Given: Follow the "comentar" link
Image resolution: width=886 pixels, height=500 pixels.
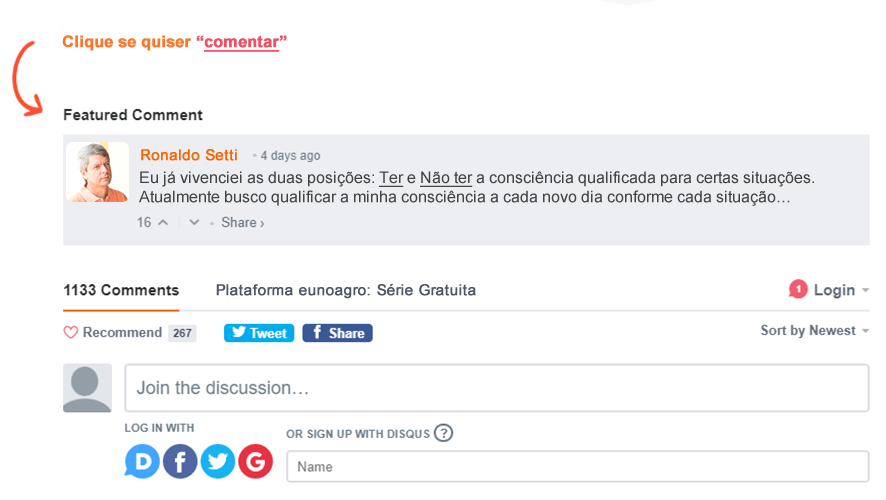Looking at the screenshot, I should (241, 42).
